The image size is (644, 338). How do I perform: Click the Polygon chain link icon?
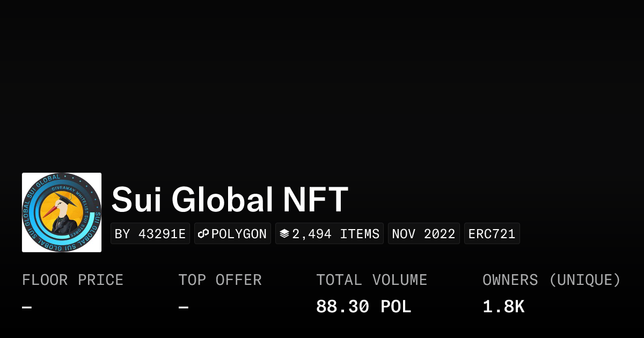point(203,234)
